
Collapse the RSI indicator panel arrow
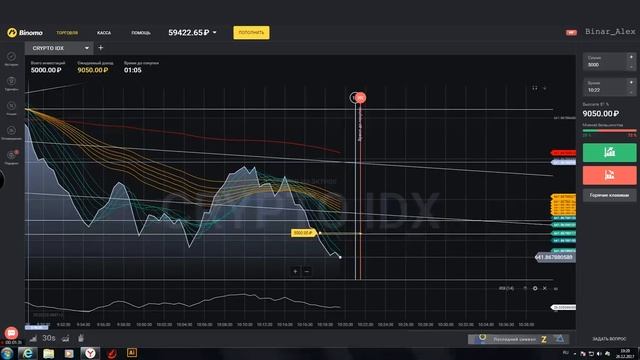[x=525, y=288]
